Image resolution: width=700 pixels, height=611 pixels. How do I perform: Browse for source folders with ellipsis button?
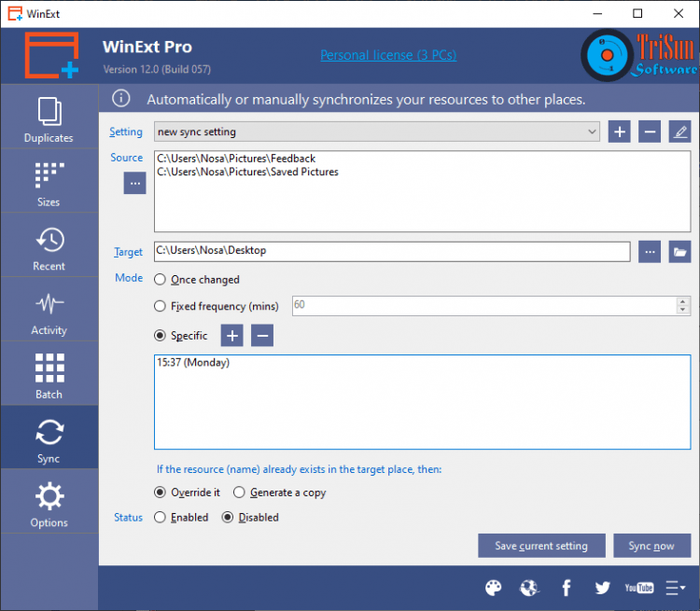[135, 184]
